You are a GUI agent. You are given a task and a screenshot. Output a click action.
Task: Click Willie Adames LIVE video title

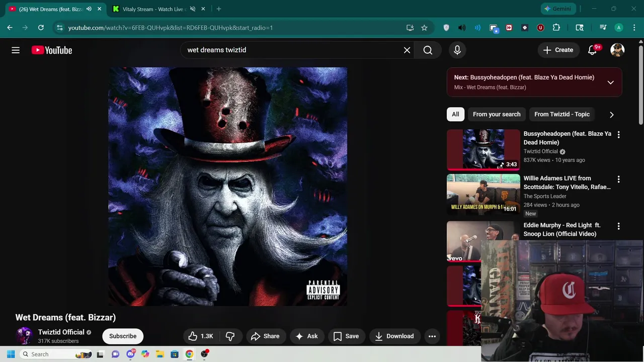567,183
